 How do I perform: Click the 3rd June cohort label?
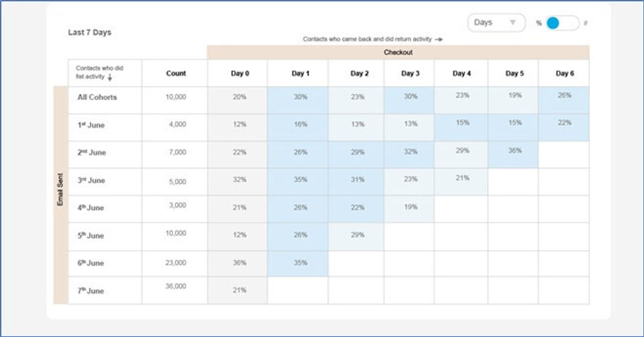[91, 181]
